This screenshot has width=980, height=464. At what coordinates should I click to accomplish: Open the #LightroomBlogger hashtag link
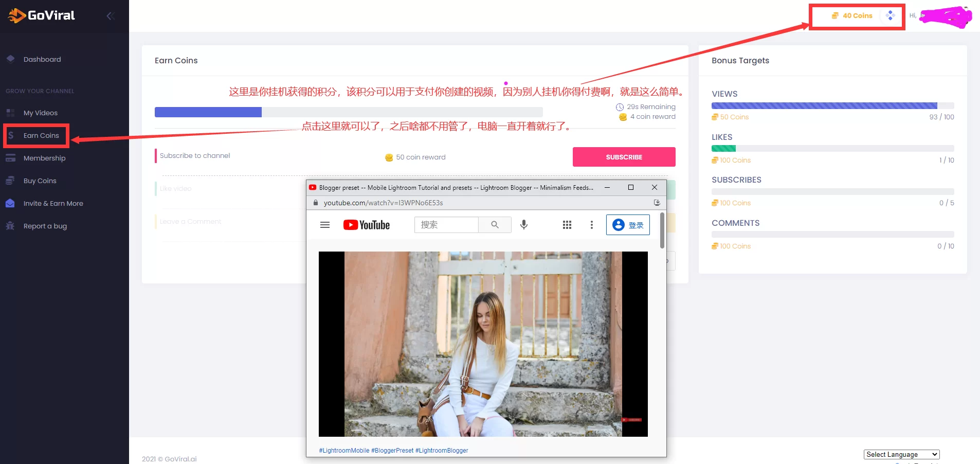[441, 451]
